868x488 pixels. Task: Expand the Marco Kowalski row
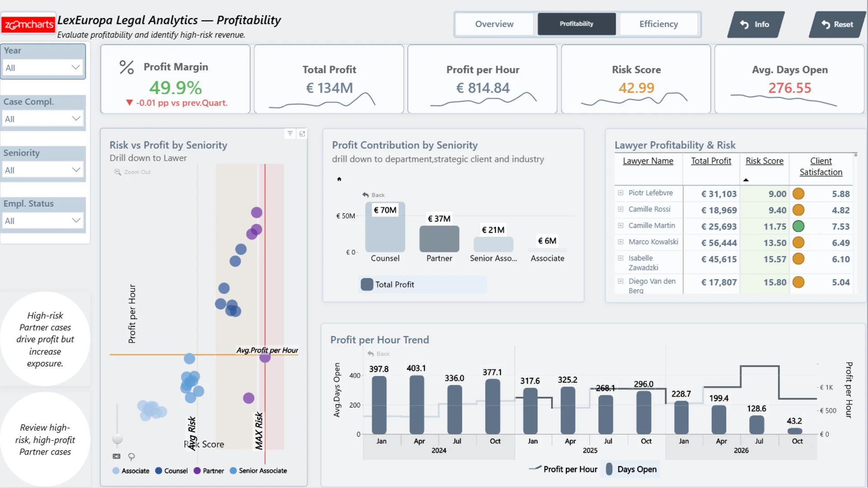(621, 242)
